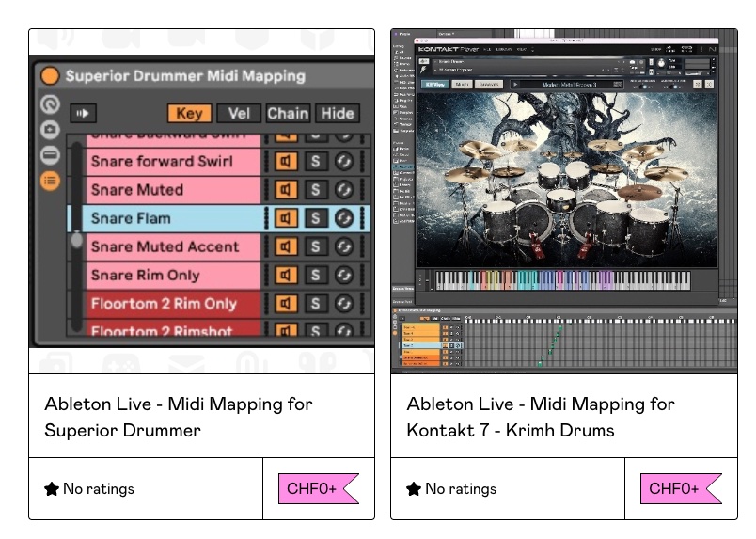The width and height of the screenshot is (756, 539).
Task: Solo the Snare Muted Accent chain
Action: pos(315,246)
